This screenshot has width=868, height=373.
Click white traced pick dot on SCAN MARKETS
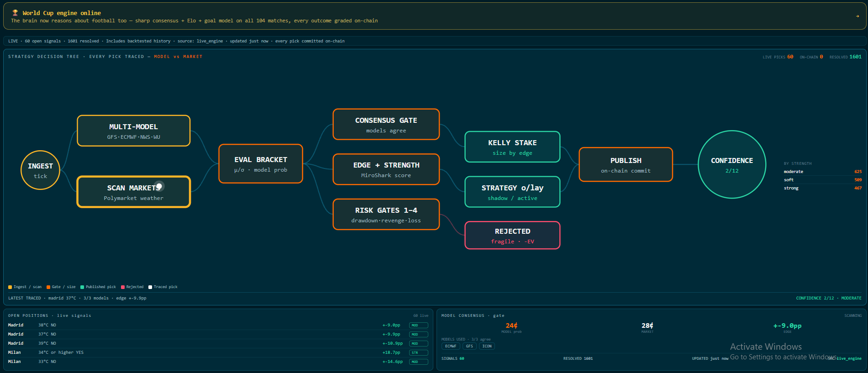pyautogui.click(x=159, y=186)
